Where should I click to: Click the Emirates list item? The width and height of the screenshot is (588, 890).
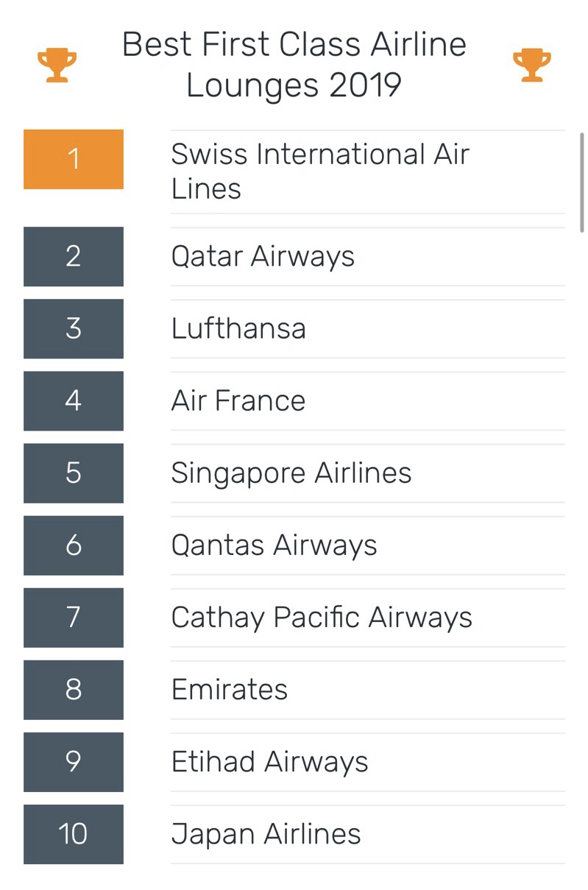click(230, 689)
